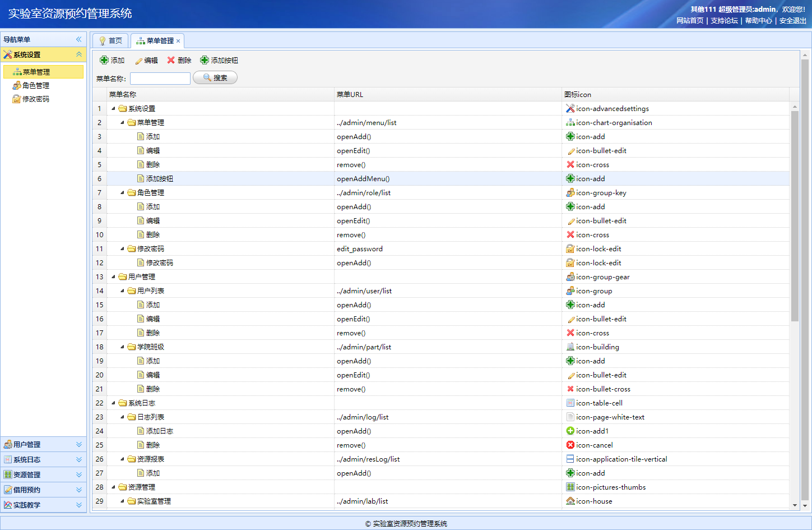Image resolution: width=812 pixels, height=530 pixels.
Task: Click the pencil Edit (编辑) toolbar icon
Action: (x=139, y=61)
